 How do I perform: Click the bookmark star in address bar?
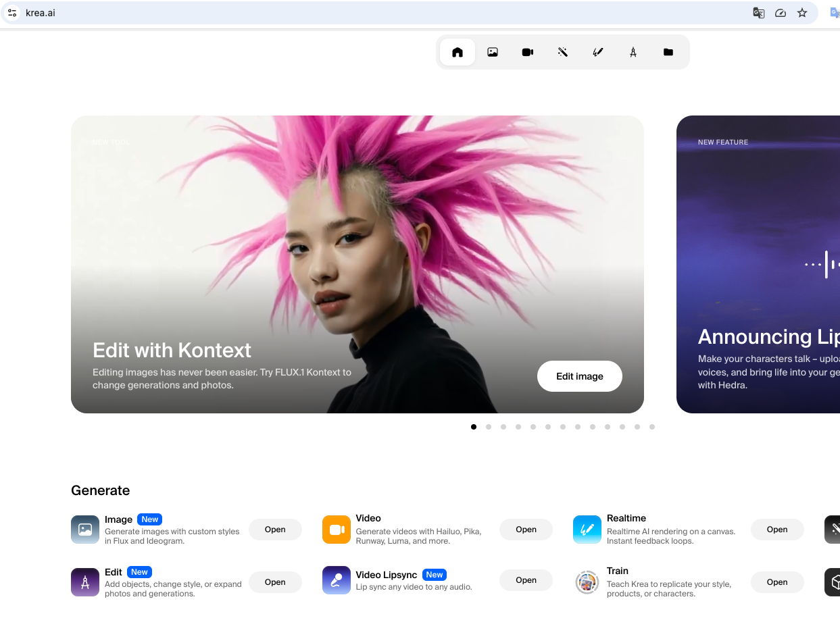pos(802,13)
